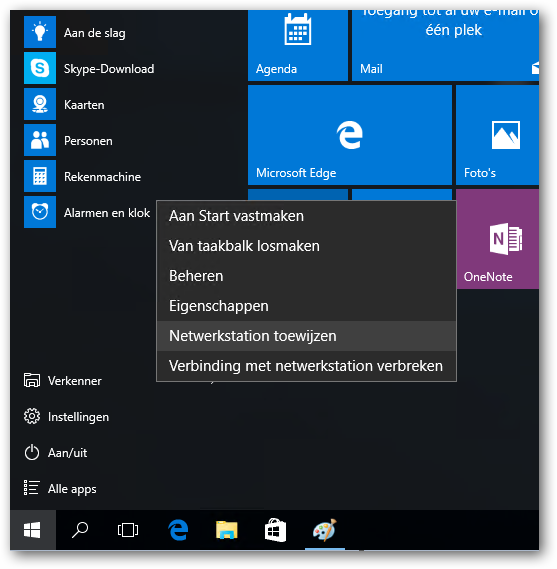Open the Personen app icon
This screenshot has width=557, height=569.
pos(40,140)
